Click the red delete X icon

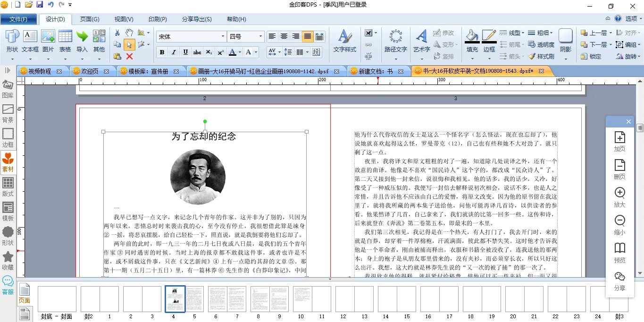[x=129, y=56]
